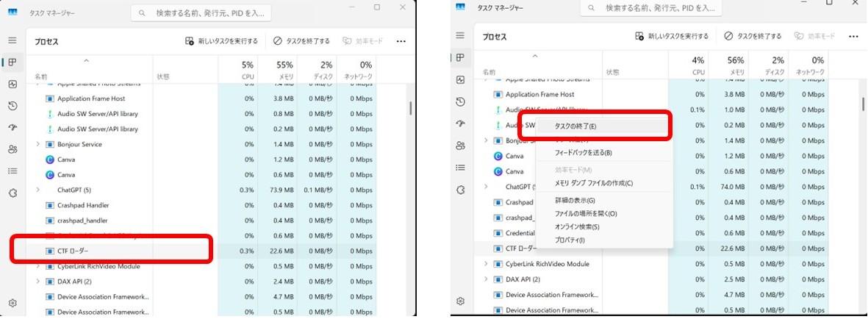Open Performance page icon in left window sidebar
The height and width of the screenshot is (322, 868).
click(12, 84)
